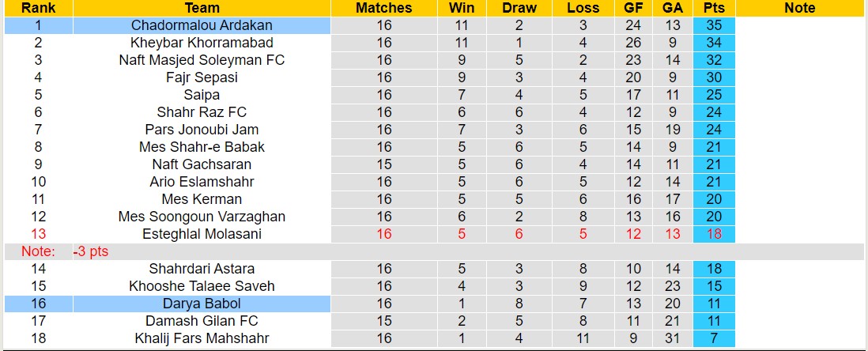The width and height of the screenshot is (868, 351).
Task: Click the Win column header
Action: (x=461, y=8)
